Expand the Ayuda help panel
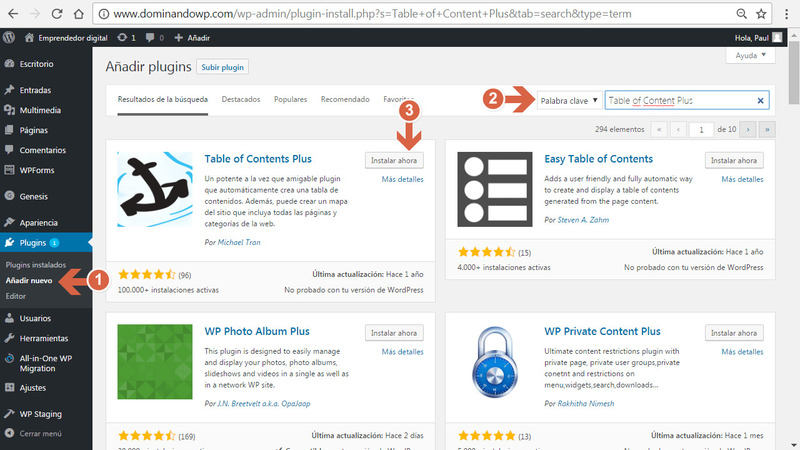The height and width of the screenshot is (450, 800). pos(751,55)
